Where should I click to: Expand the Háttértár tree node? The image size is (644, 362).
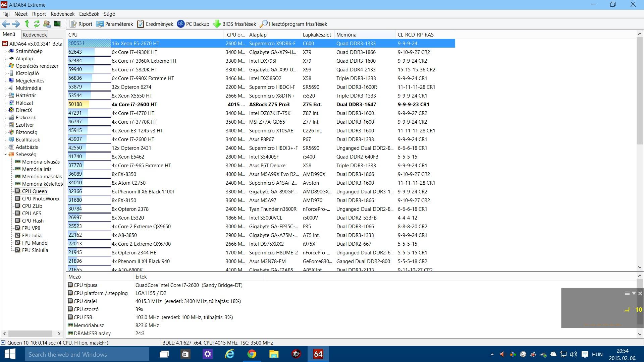tap(5, 96)
